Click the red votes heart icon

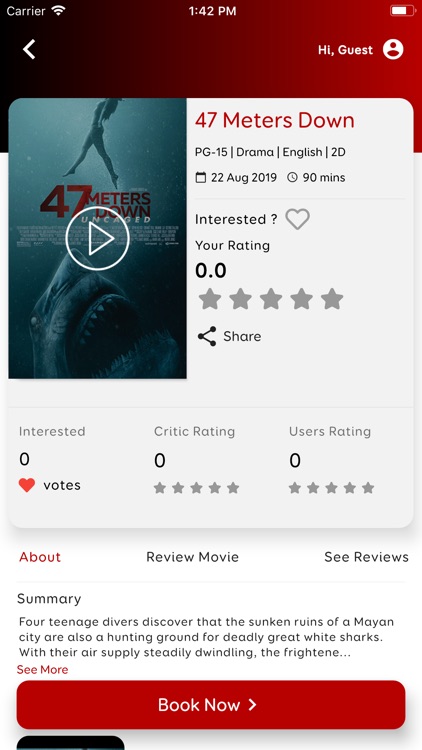(x=27, y=485)
